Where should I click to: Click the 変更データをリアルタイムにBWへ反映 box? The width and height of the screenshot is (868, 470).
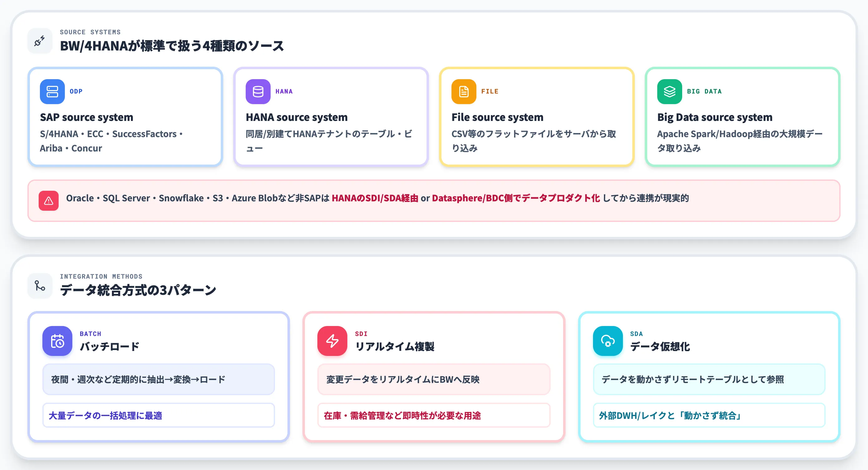coord(434,379)
